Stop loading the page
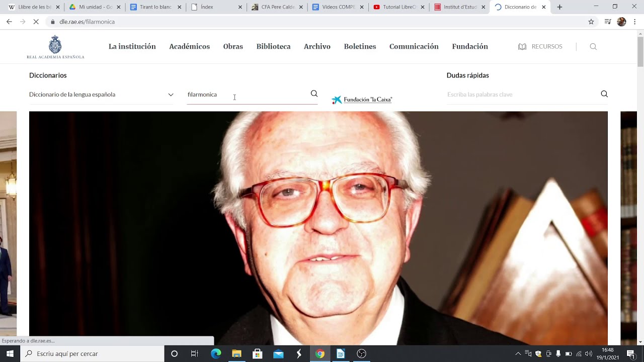The width and height of the screenshot is (644, 362). click(x=36, y=22)
